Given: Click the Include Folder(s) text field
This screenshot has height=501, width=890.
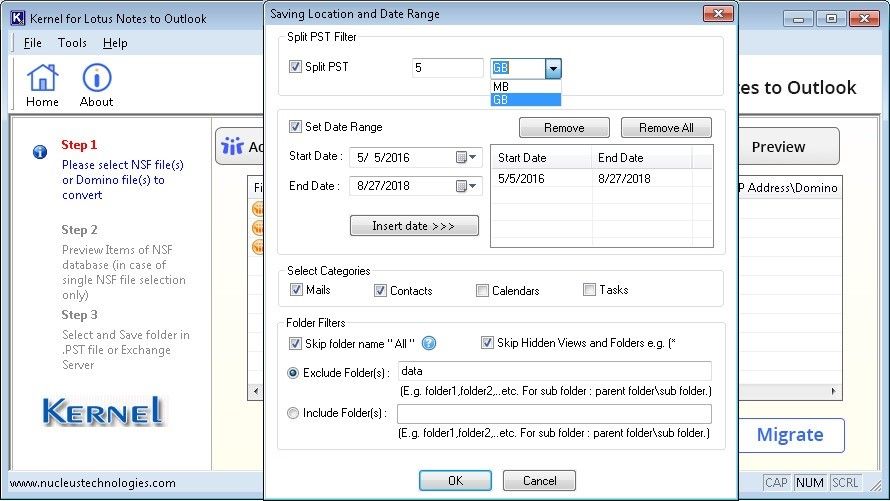Looking at the screenshot, I should point(555,414).
